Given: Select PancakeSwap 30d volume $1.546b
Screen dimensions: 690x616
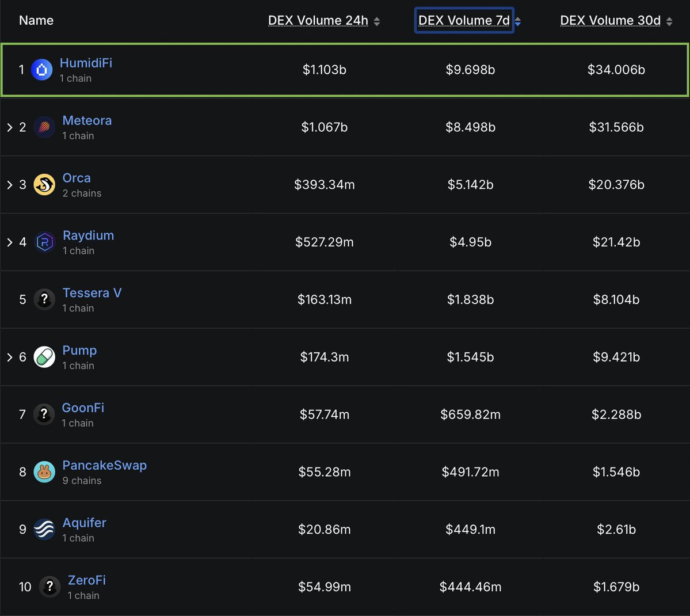Looking at the screenshot, I should 616,472.
